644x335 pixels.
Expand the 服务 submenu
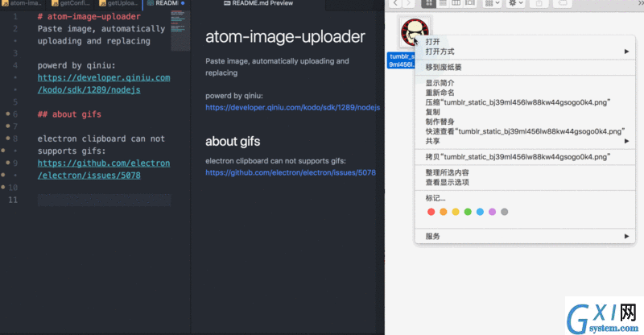click(x=526, y=236)
